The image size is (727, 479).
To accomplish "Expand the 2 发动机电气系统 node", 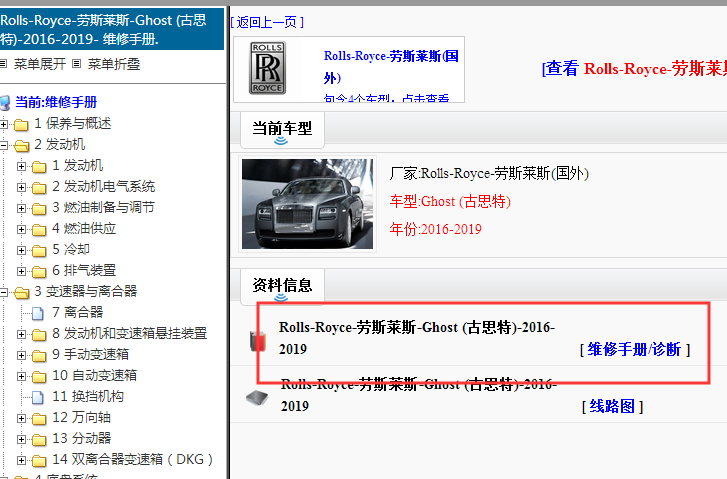I will [x=21, y=187].
